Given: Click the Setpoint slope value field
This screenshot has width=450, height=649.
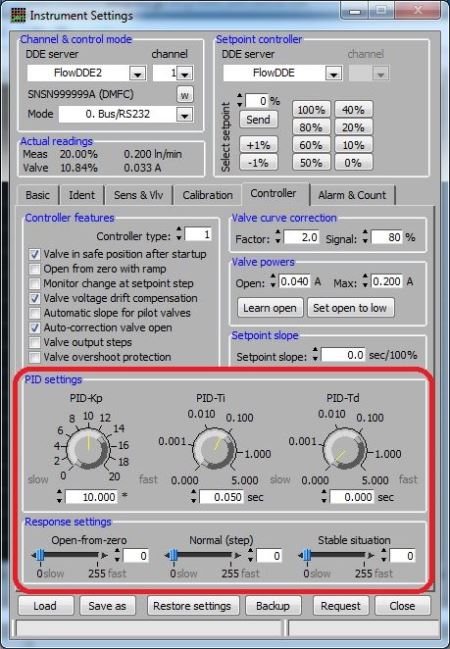Looking at the screenshot, I should click(x=343, y=355).
